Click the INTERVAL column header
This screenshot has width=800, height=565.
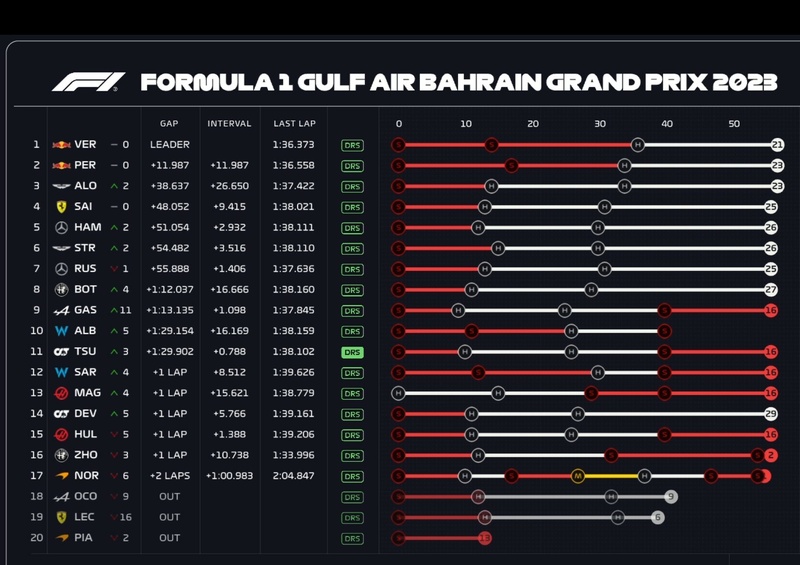(x=229, y=124)
